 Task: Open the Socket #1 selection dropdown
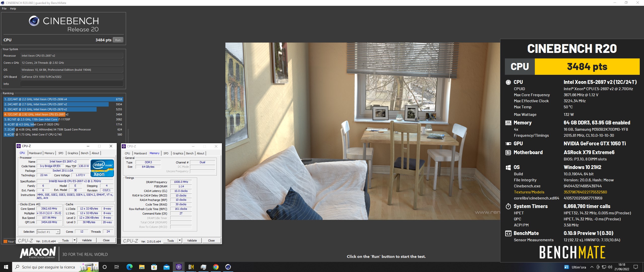pos(49,232)
